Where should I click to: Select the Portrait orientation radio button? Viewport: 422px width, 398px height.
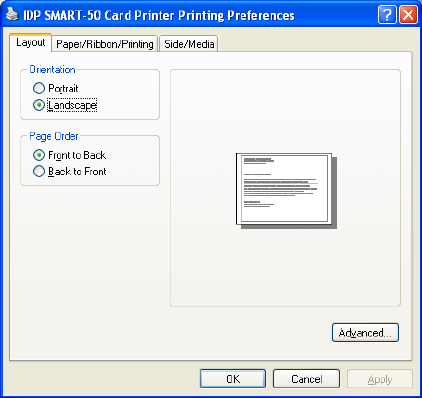tap(39, 88)
